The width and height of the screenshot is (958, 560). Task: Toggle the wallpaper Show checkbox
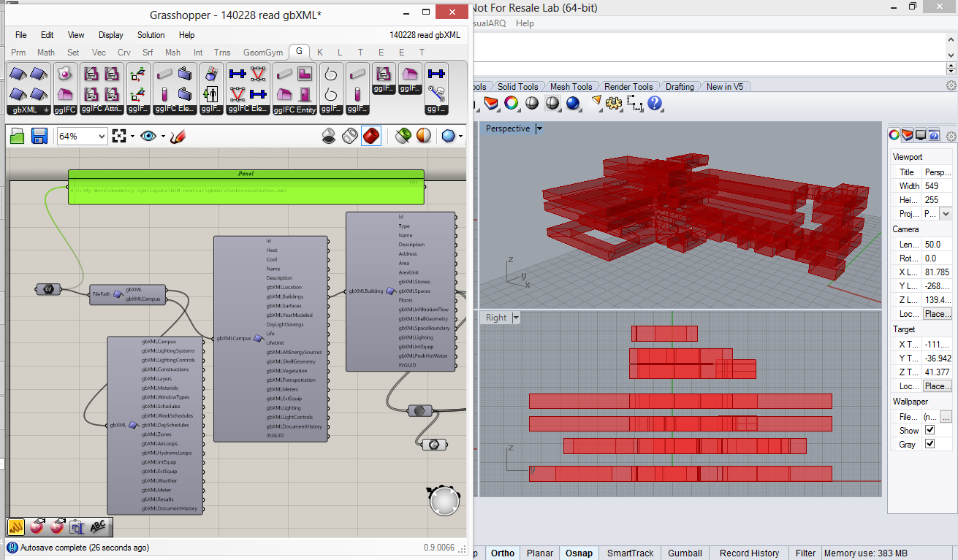tap(930, 430)
